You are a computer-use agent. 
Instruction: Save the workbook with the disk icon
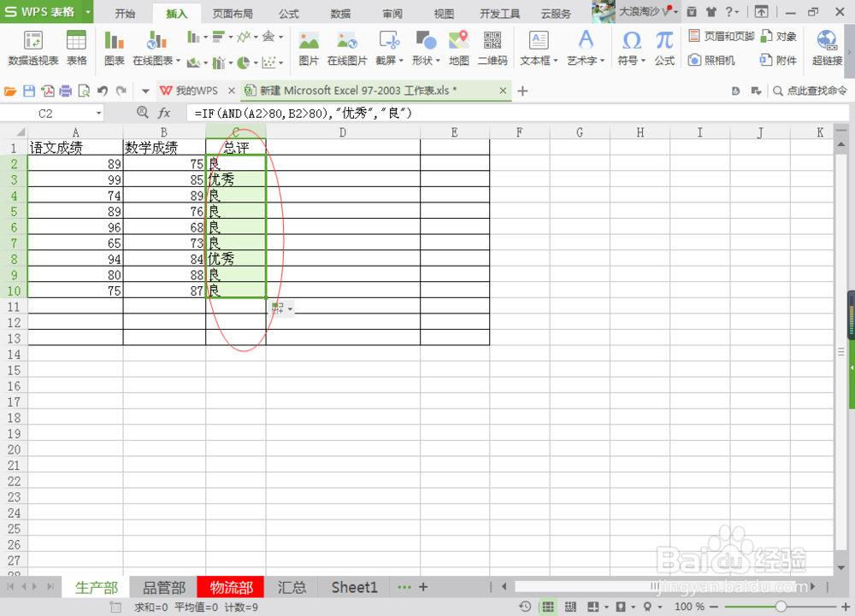point(29,91)
